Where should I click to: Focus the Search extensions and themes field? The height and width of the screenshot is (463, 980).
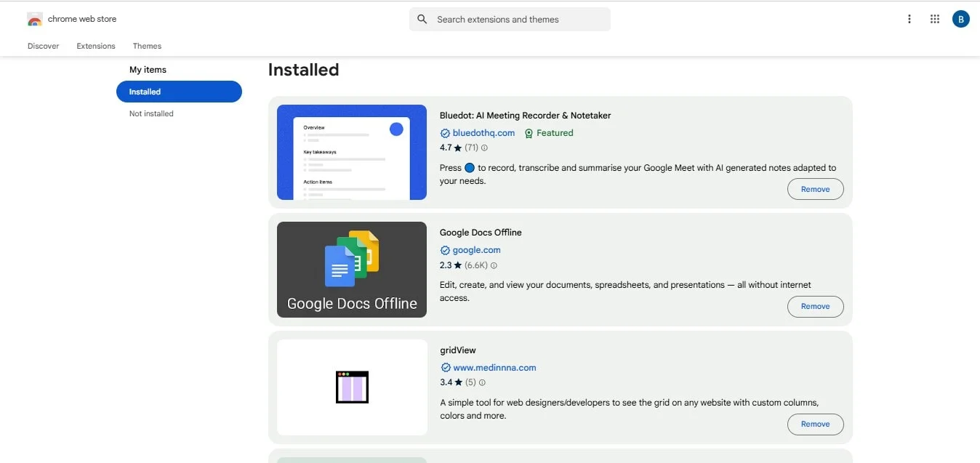click(510, 20)
